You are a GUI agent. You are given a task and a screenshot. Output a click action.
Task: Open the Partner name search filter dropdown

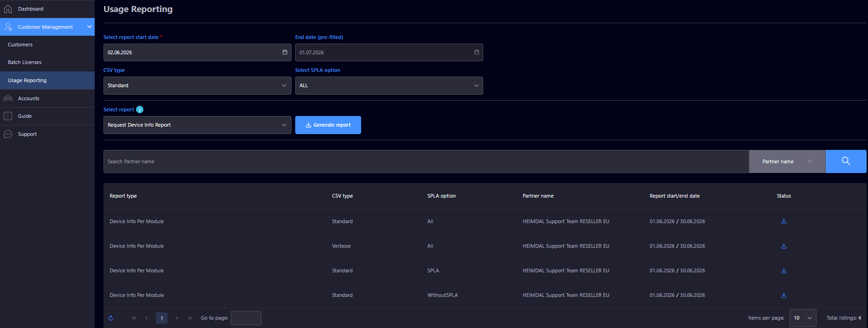(787, 161)
